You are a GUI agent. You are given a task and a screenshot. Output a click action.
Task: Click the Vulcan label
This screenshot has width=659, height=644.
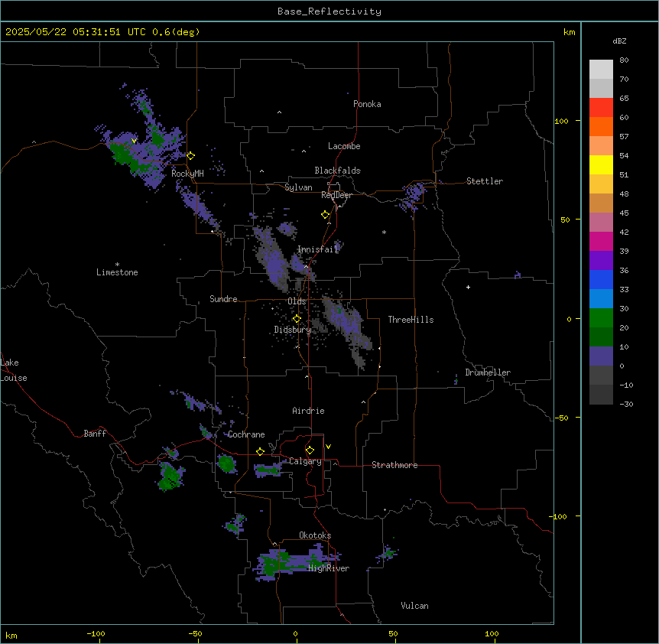pos(414,606)
